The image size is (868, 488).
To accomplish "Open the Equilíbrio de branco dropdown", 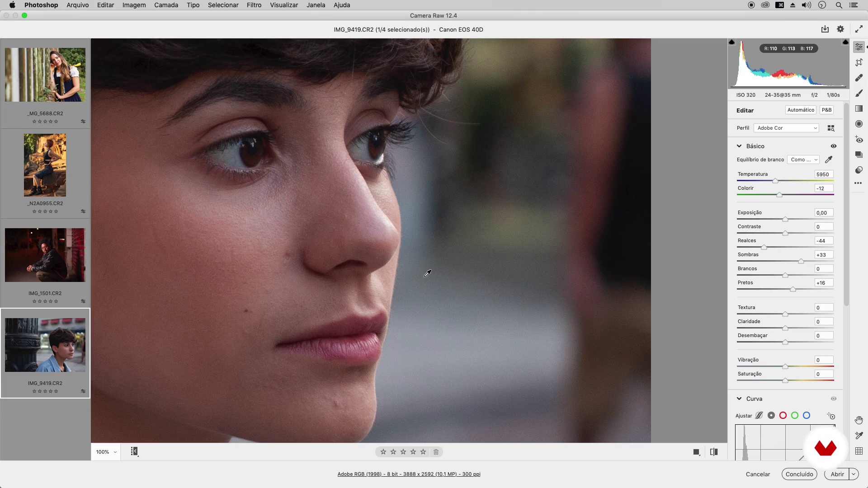I will [803, 160].
